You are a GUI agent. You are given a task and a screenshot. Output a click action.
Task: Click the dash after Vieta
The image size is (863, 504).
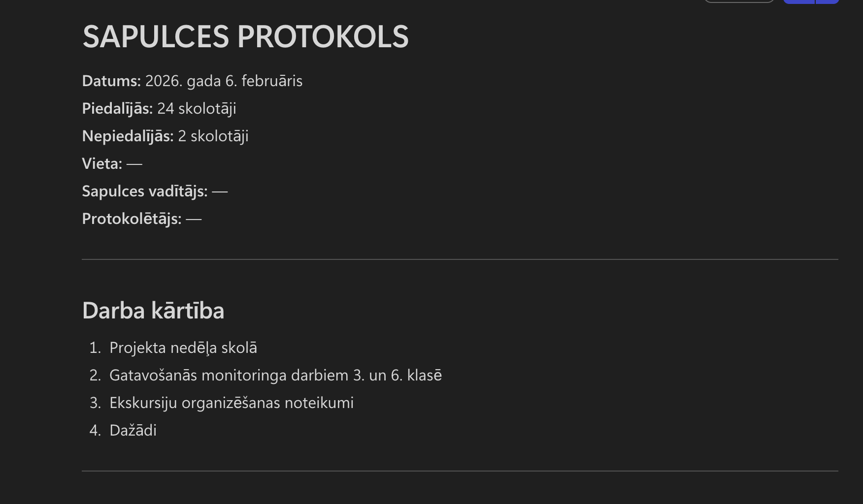click(x=134, y=163)
